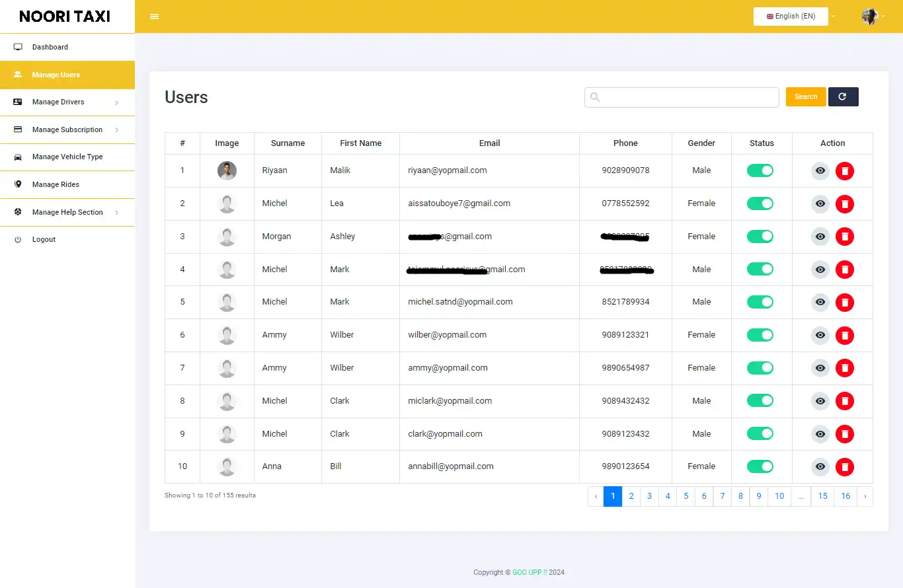Click the user search input field

681,96
